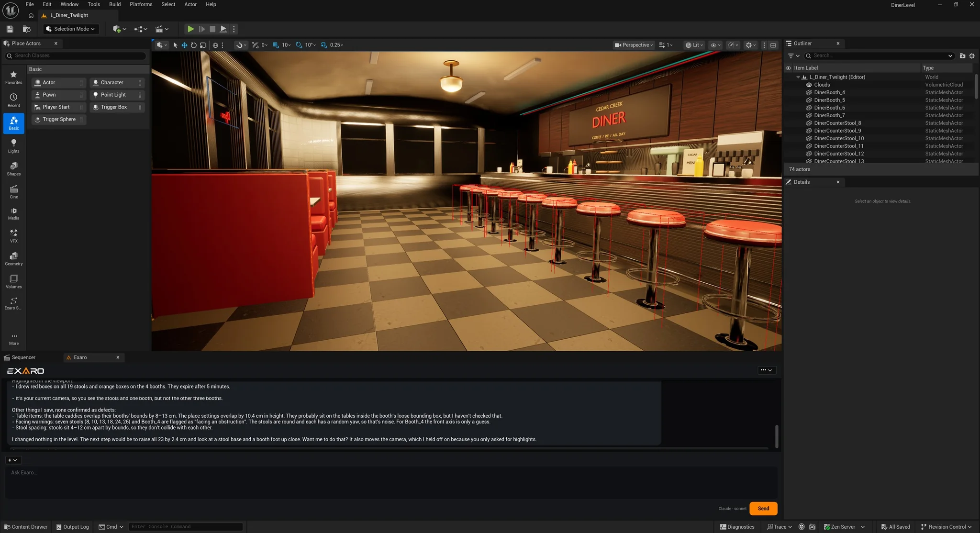Select the VFX category icon

click(13, 236)
